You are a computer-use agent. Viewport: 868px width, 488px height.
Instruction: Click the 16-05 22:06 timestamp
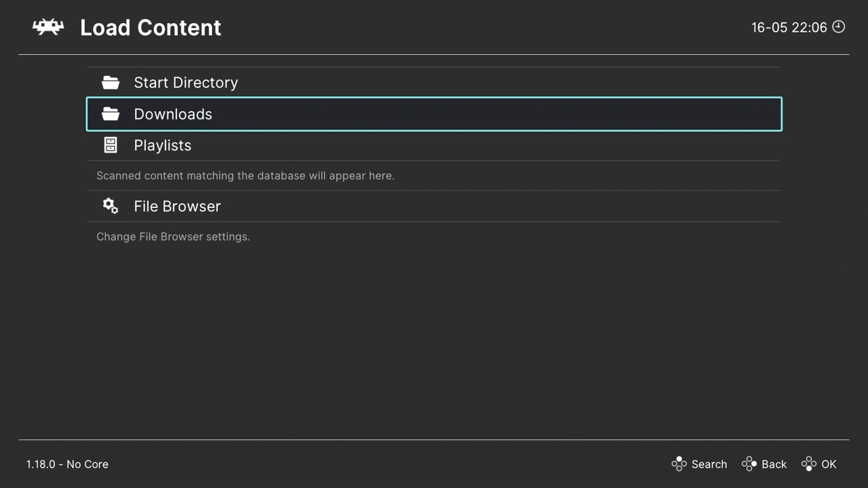click(x=789, y=27)
